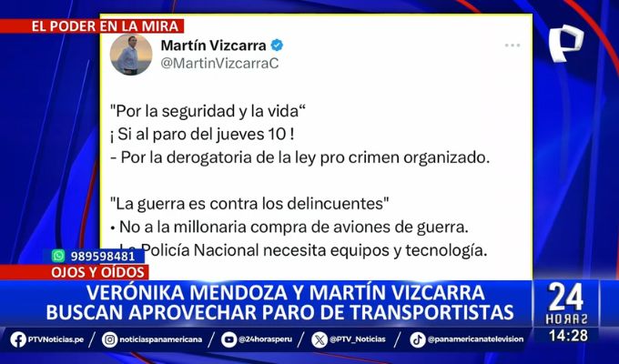Click the Panamericana P logo top right
The image size is (619, 364).
click(565, 42)
